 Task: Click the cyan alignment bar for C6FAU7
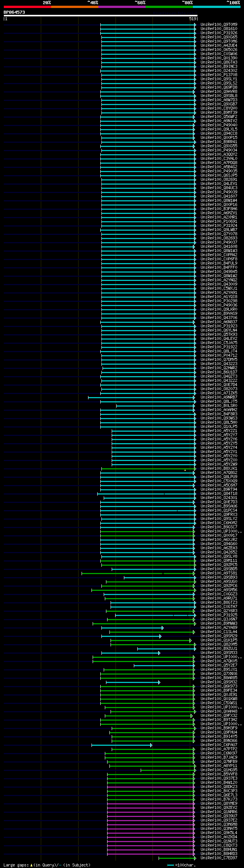[x=122, y=745]
